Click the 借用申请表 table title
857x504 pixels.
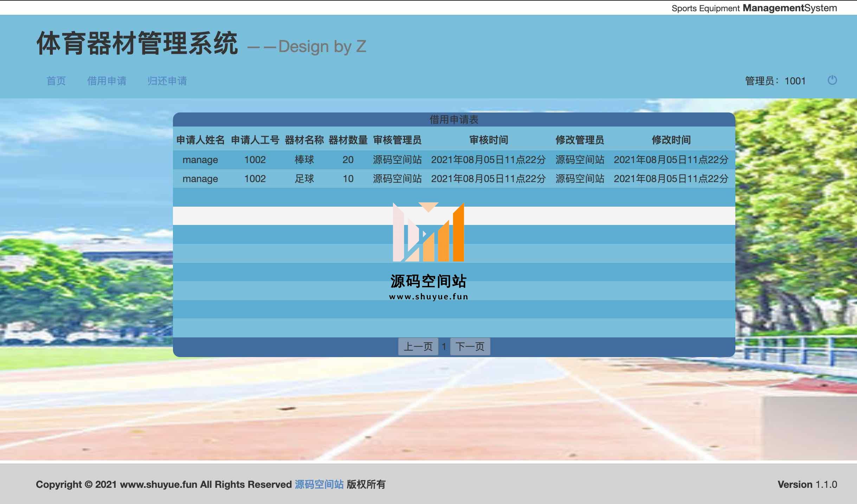click(x=454, y=119)
